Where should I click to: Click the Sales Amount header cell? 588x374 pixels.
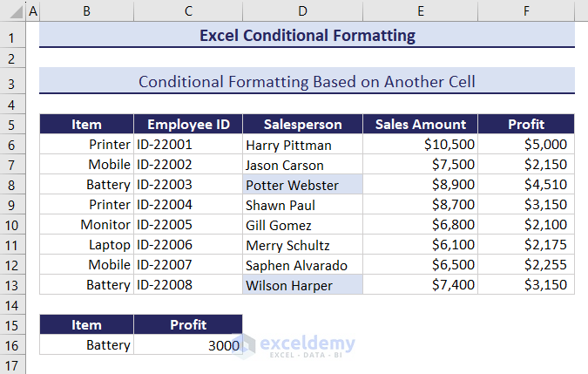point(420,124)
